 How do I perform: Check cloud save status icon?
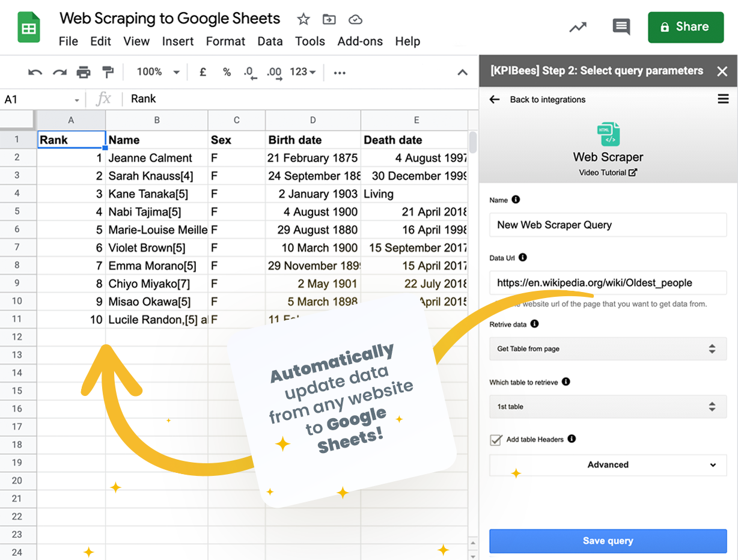[x=356, y=19]
